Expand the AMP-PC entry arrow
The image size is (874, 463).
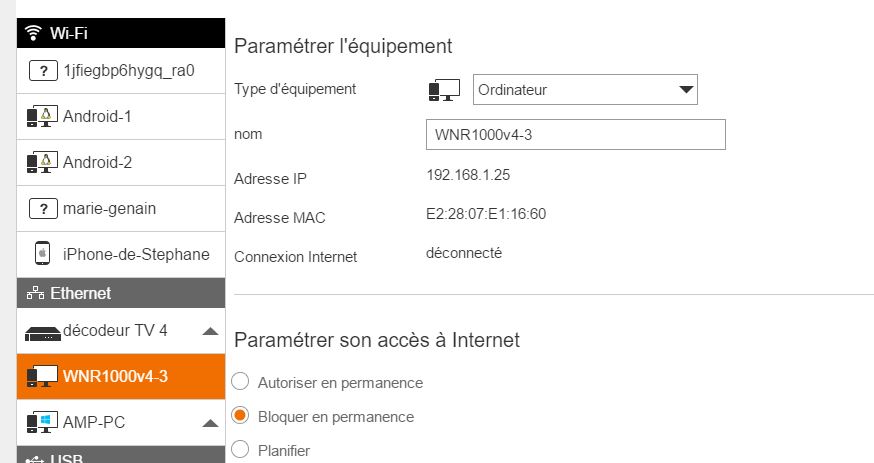[x=210, y=423]
